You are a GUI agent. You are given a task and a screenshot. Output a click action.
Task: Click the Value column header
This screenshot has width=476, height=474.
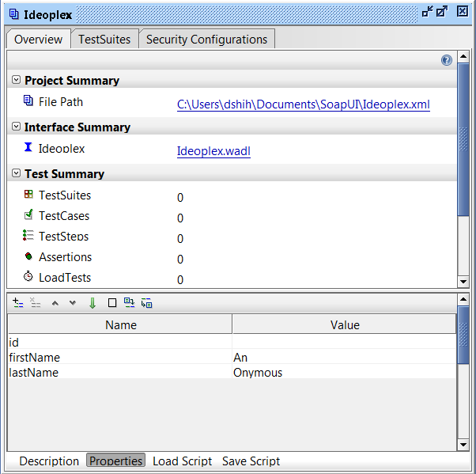click(x=344, y=324)
